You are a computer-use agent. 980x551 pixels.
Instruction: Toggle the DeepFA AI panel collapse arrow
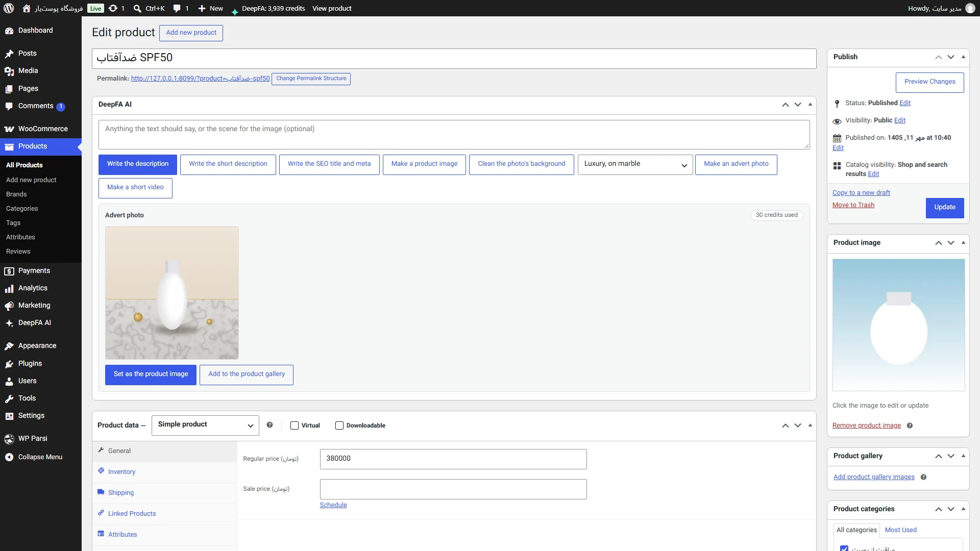[810, 105]
